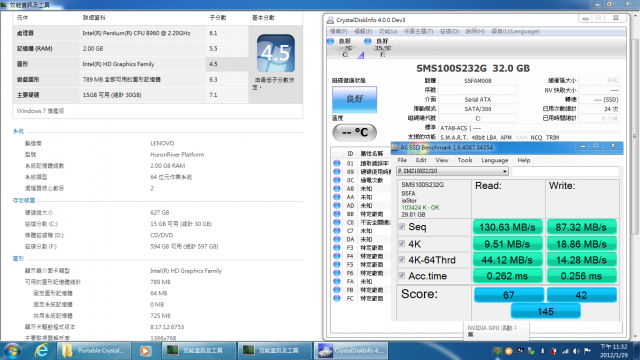
Task: Toggle the 4K benchmark checkbox
Action: pos(402,244)
